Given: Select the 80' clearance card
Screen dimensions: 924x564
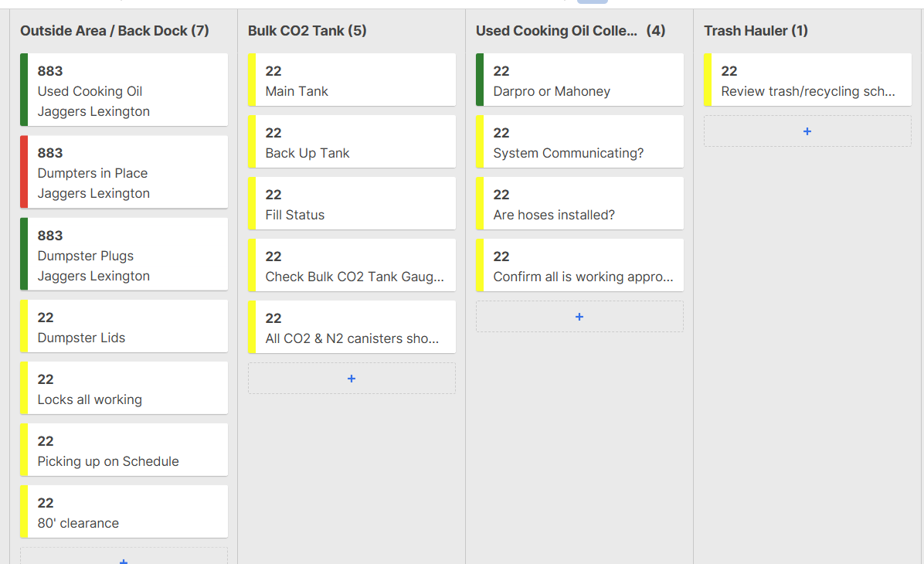Looking at the screenshot, I should point(124,512).
